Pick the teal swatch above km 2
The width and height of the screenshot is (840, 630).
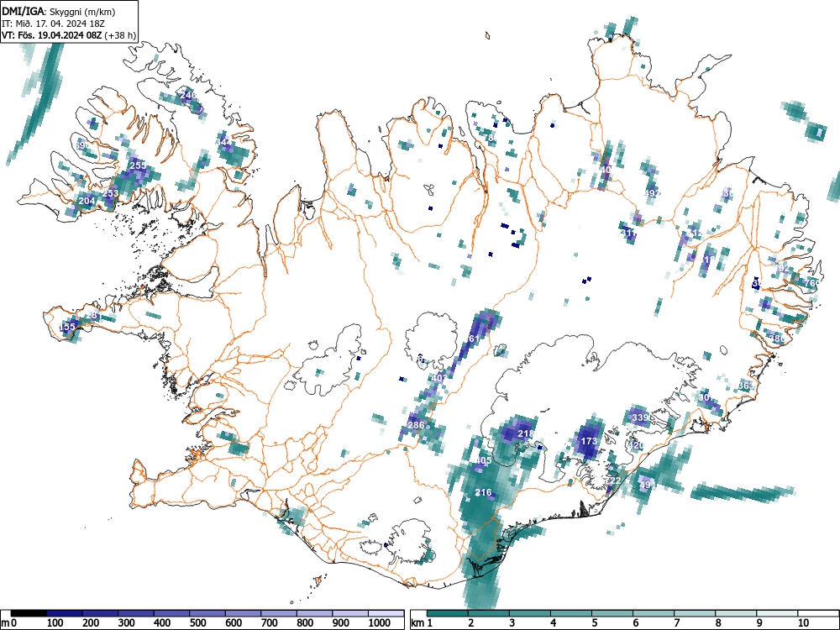[x=489, y=613]
